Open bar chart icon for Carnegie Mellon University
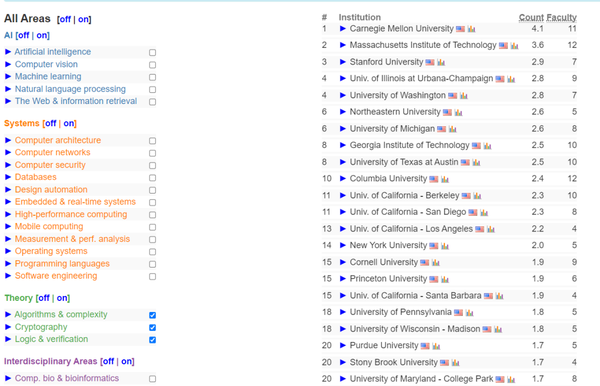The width and height of the screenshot is (600, 386). (471, 29)
